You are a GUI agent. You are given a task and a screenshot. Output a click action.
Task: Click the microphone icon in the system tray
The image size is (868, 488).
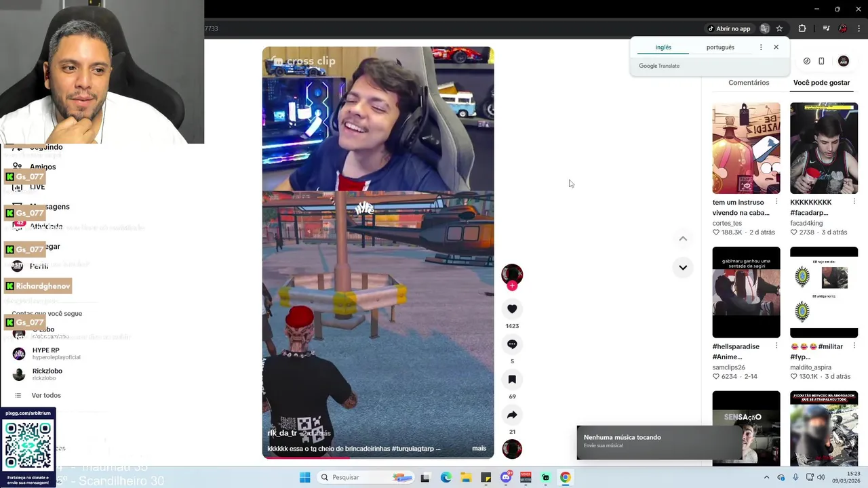(795, 477)
